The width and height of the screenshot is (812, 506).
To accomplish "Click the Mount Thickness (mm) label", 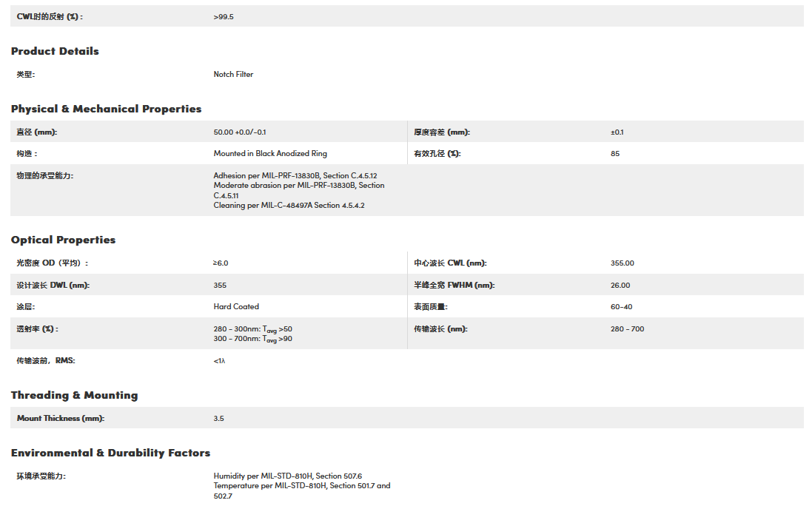I will tap(61, 418).
